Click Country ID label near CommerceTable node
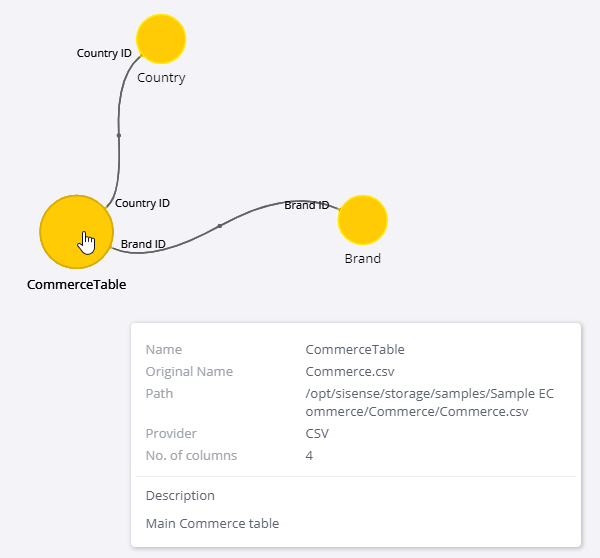Screen dimensions: 600x558 tap(142, 203)
